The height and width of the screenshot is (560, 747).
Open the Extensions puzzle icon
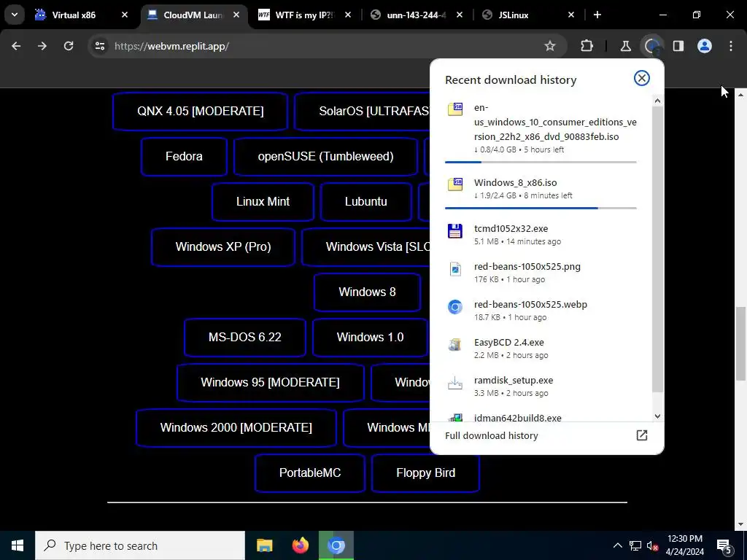click(x=587, y=46)
